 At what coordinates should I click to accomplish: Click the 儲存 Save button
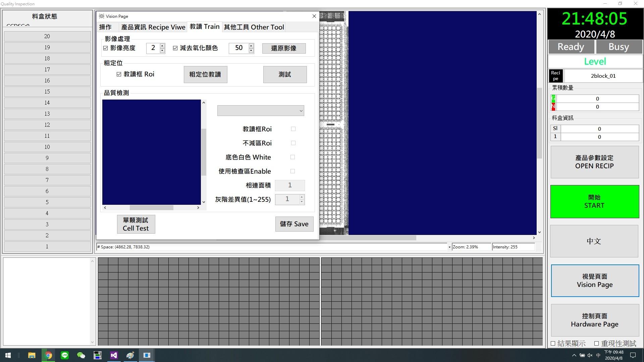(294, 224)
